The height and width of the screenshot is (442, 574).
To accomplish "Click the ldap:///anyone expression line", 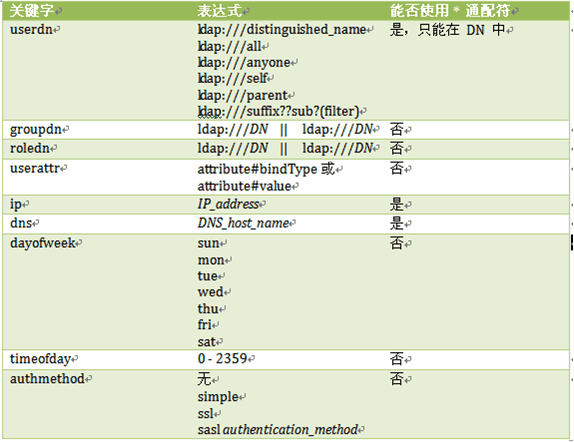I will 244,63.
